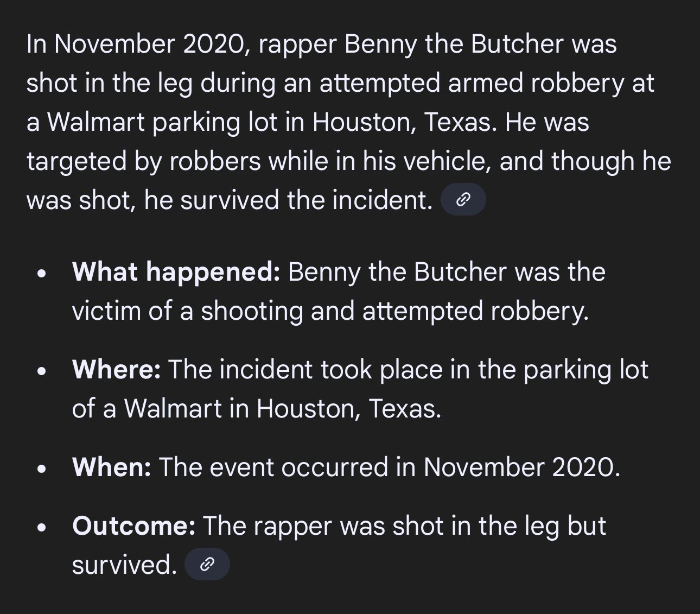Click the bold "Outcome:" label
The height and width of the screenshot is (614, 700).
point(133,526)
